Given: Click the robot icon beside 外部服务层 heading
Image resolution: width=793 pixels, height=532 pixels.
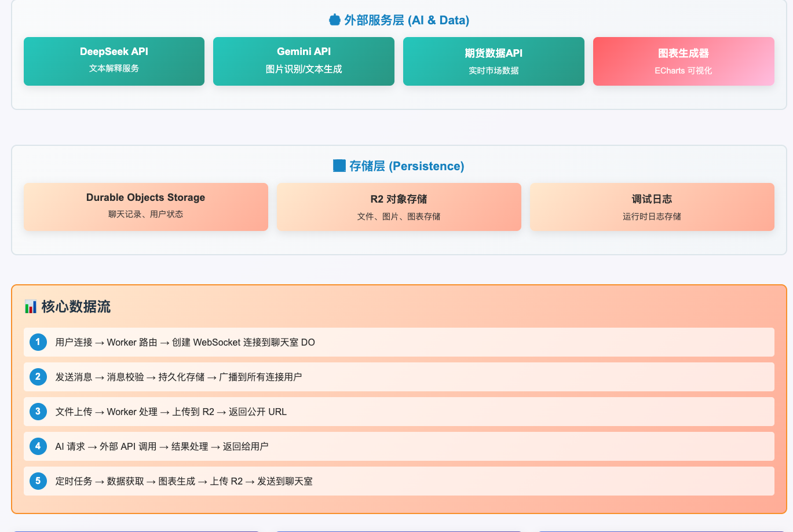Looking at the screenshot, I should click(334, 20).
